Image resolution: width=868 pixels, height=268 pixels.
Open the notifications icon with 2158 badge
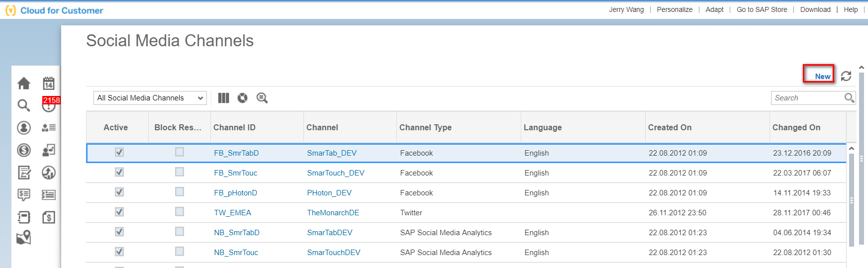tap(49, 105)
